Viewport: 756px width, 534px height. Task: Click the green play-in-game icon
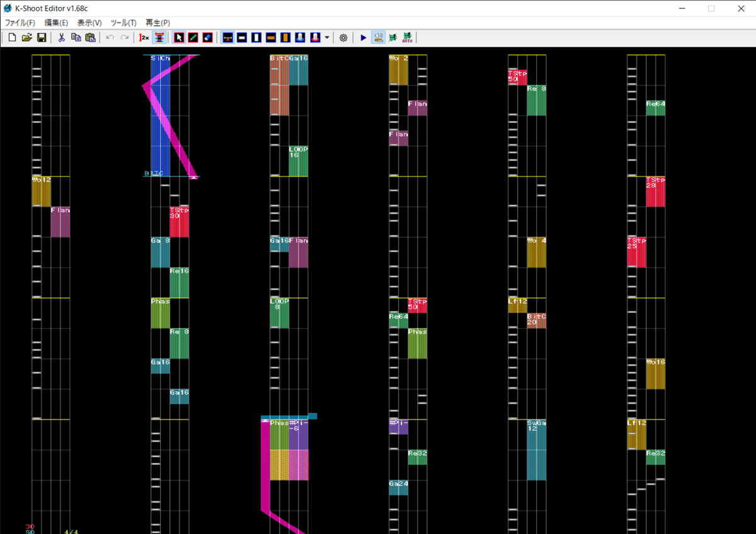click(392, 38)
